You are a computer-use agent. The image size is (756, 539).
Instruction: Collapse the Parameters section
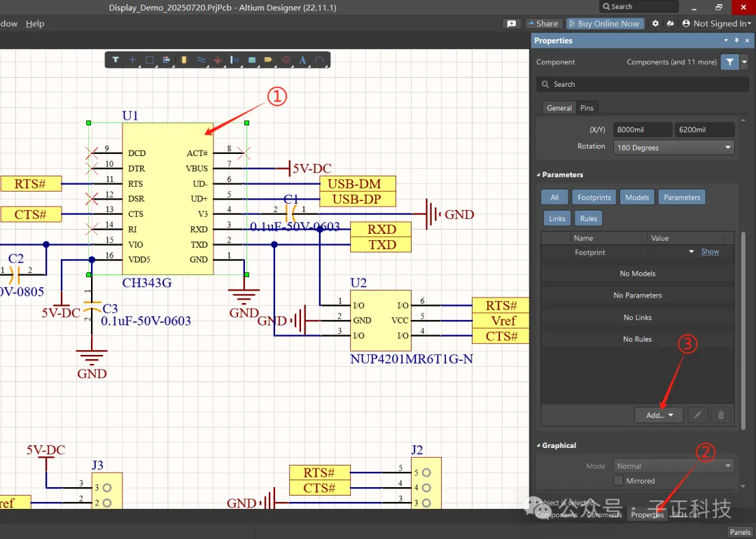click(538, 174)
